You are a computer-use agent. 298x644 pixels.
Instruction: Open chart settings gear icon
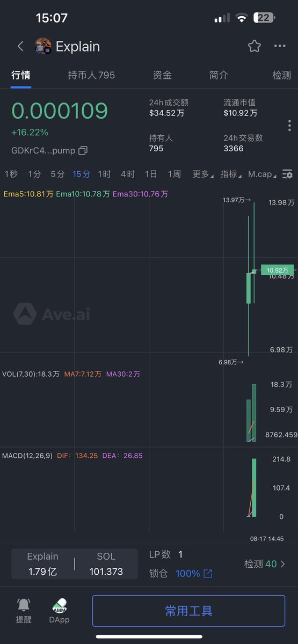tap(288, 174)
